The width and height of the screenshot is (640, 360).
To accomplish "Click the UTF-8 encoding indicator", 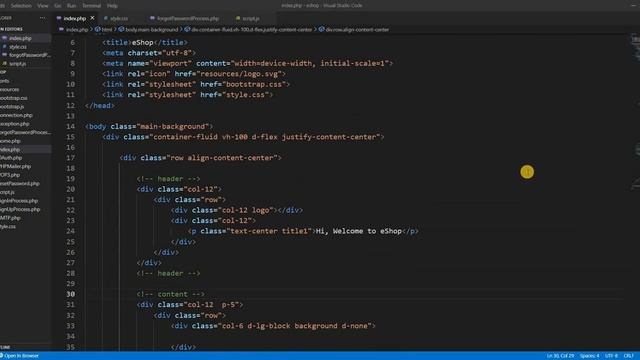I will pyautogui.click(x=611, y=356).
